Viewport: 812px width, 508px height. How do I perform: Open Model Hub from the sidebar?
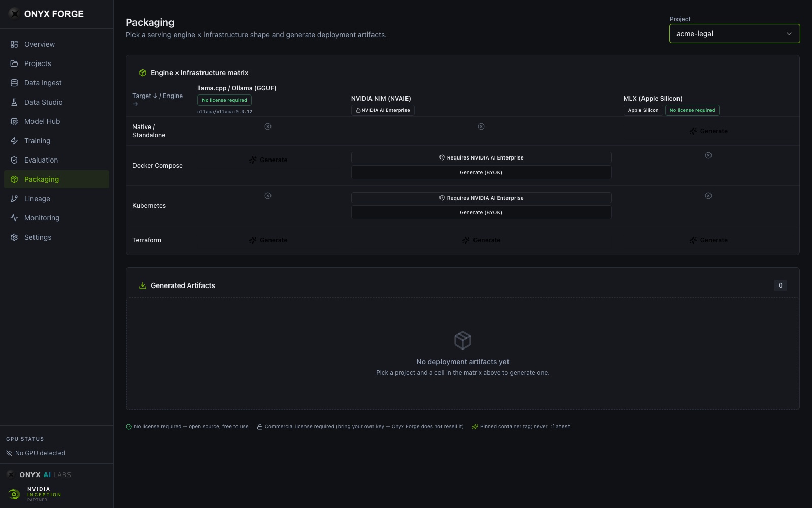pyautogui.click(x=56, y=121)
